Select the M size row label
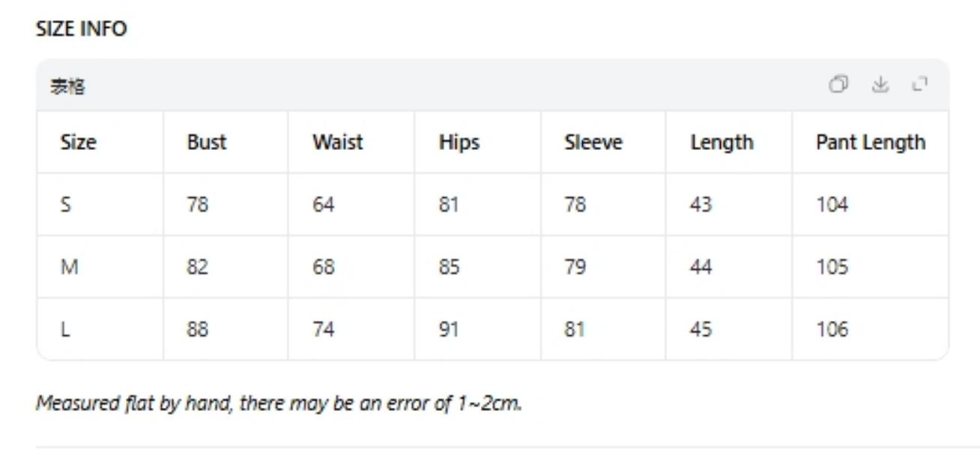Viewport: 980px width, 450px height. (x=68, y=267)
